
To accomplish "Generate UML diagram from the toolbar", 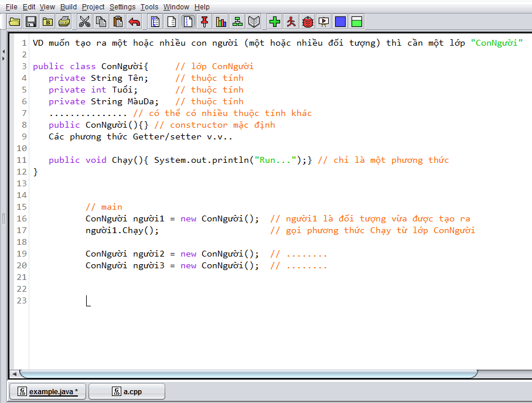I will click(x=237, y=22).
